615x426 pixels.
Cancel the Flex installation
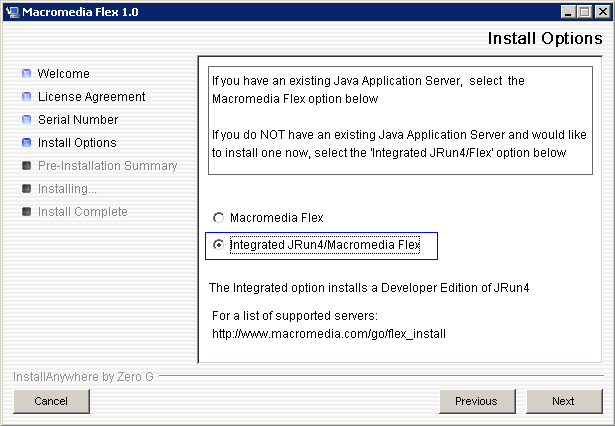[x=51, y=401]
